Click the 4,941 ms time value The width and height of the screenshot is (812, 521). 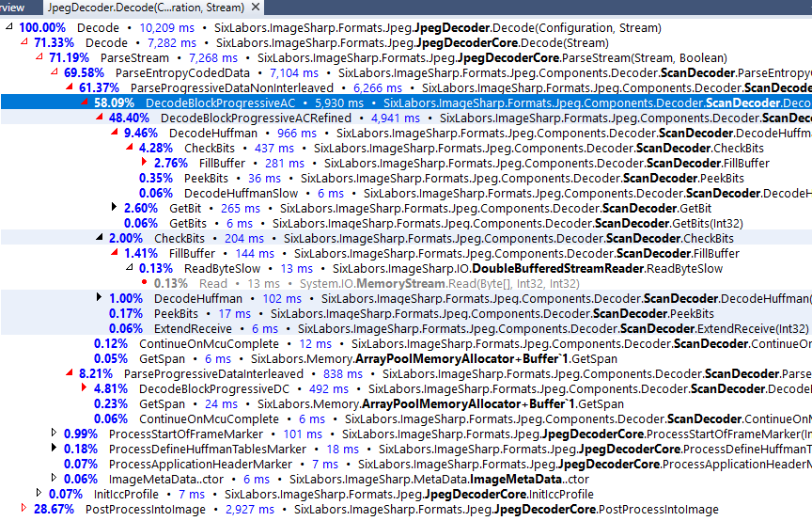pos(396,118)
